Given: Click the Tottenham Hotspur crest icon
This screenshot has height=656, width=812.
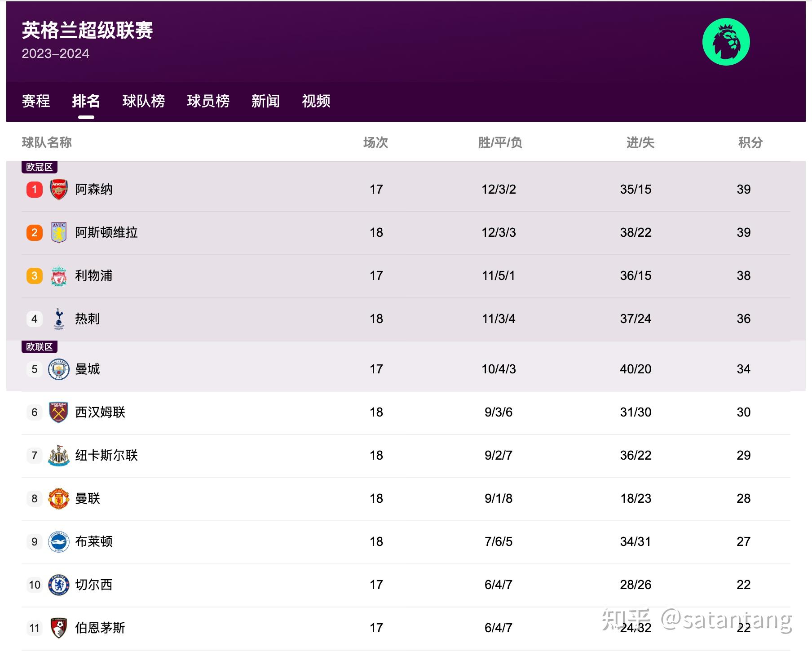Looking at the screenshot, I should (58, 319).
